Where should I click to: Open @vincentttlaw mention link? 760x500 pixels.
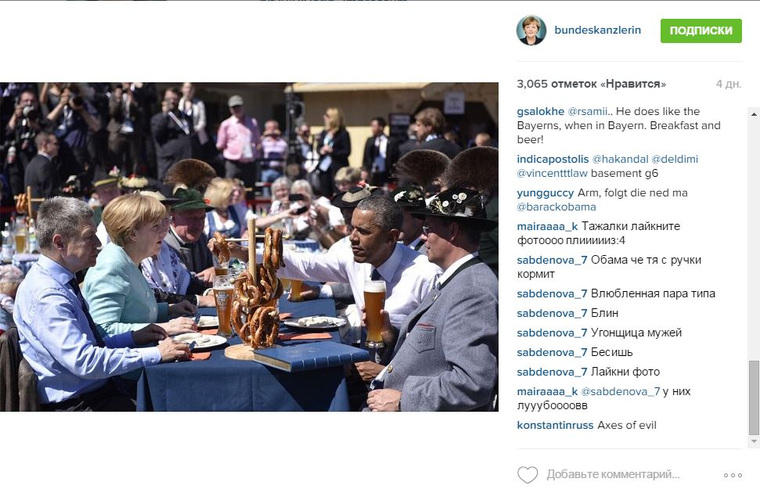pos(552,173)
